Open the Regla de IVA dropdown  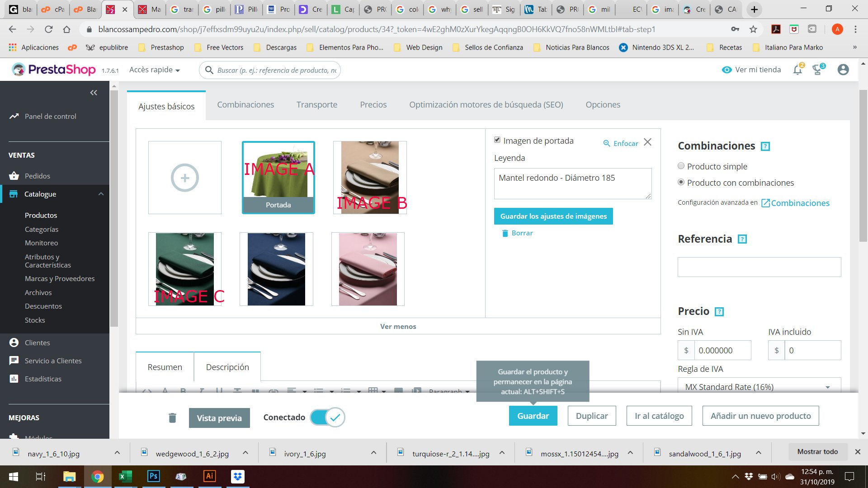[x=759, y=387]
